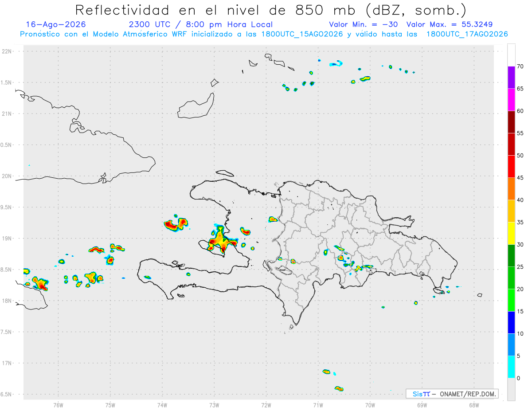Viewport: 532px width, 411px height.
Task: Select the cyan 0–5 dBZ colorbar segment
Action: (511, 367)
